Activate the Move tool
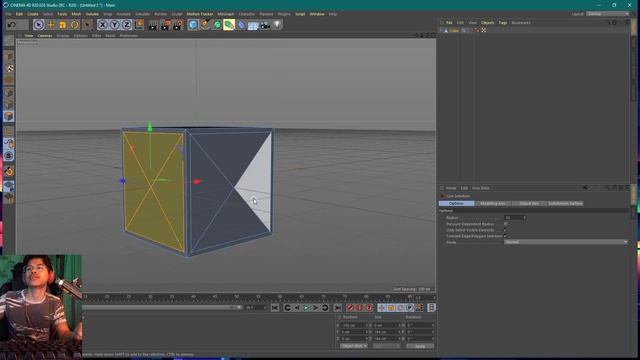 pos(51,25)
